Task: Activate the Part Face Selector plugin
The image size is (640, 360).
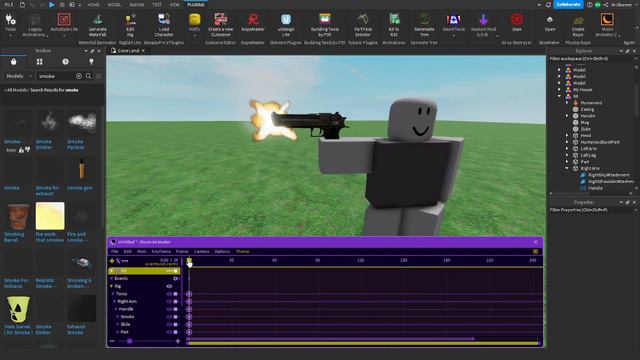Action: coord(362,24)
